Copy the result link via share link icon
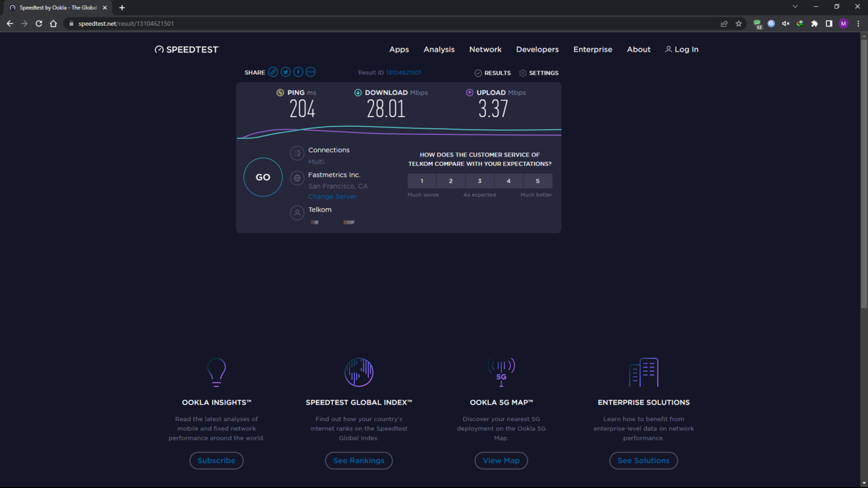 pyautogui.click(x=273, y=72)
